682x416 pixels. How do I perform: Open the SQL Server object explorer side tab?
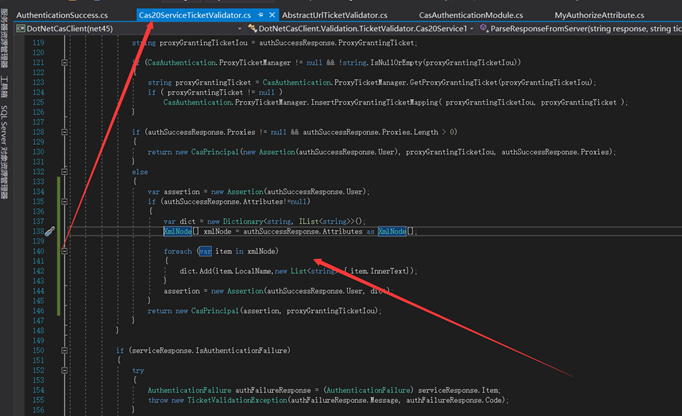pyautogui.click(x=4, y=152)
